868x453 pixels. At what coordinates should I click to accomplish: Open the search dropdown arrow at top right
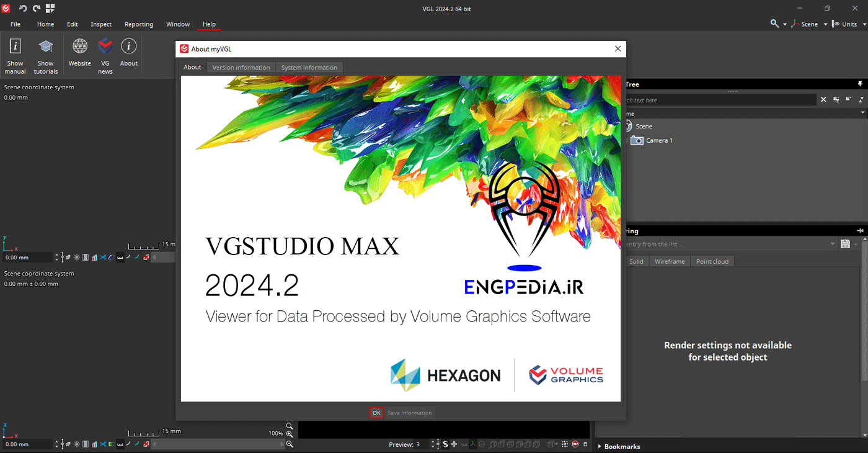click(x=784, y=24)
